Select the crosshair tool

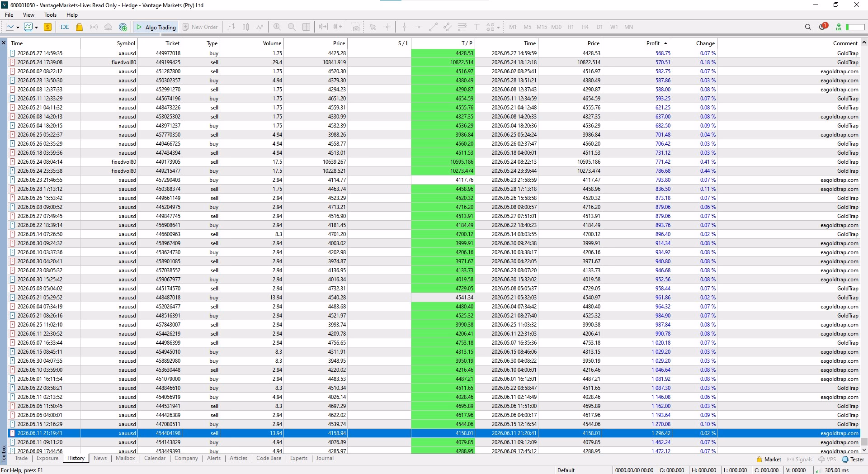tap(387, 27)
